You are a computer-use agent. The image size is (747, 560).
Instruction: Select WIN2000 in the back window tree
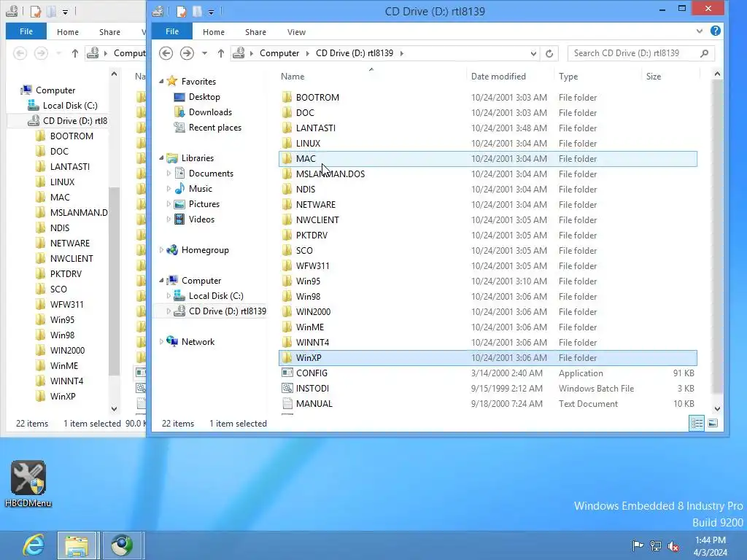coord(67,350)
